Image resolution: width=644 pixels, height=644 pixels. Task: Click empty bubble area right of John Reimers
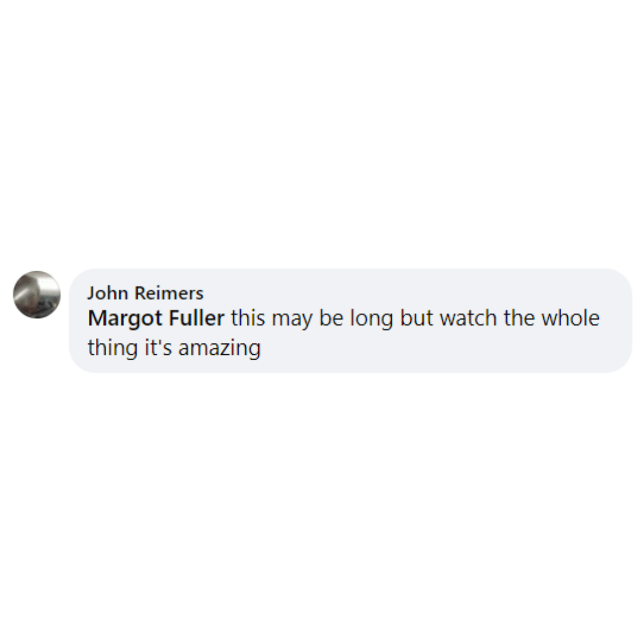pos(411,293)
